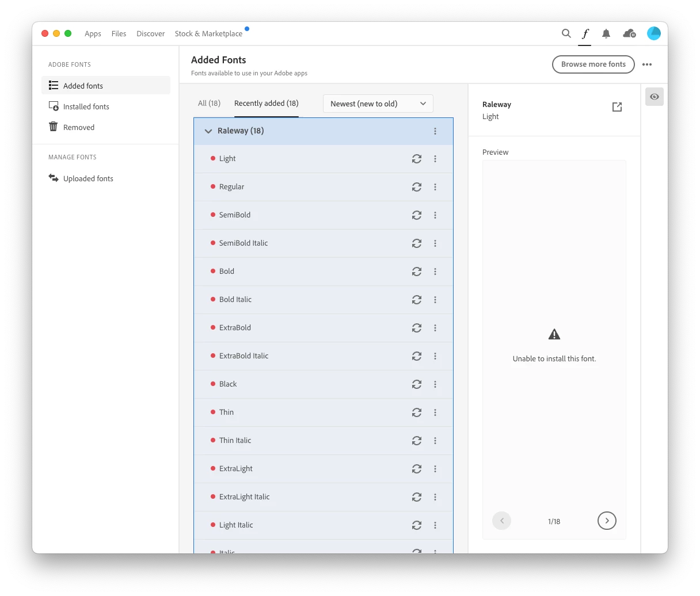Retry installing the ExtraLight font
Image resolution: width=700 pixels, height=596 pixels.
point(417,469)
